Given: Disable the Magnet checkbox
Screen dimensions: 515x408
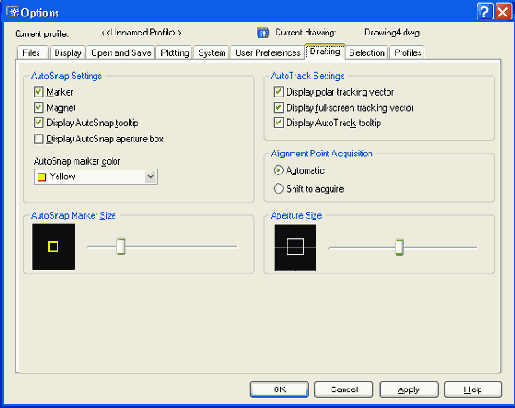Looking at the screenshot, I should tap(39, 107).
